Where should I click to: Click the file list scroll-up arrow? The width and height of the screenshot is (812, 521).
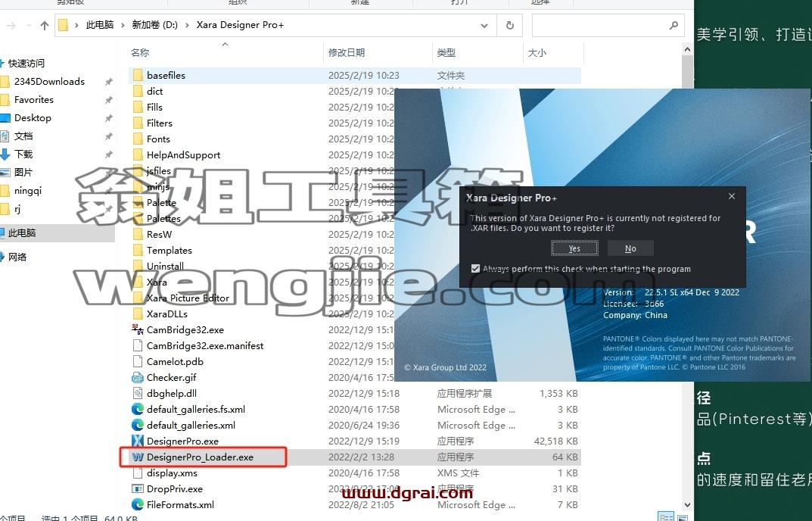[687, 50]
